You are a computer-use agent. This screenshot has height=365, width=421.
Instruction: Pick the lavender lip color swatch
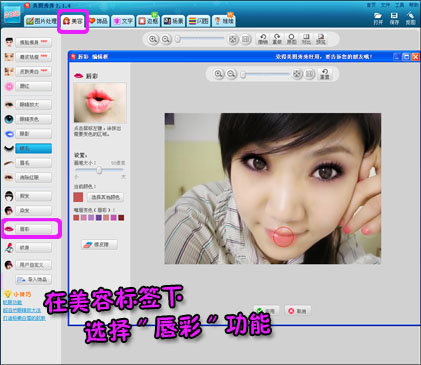(91, 218)
